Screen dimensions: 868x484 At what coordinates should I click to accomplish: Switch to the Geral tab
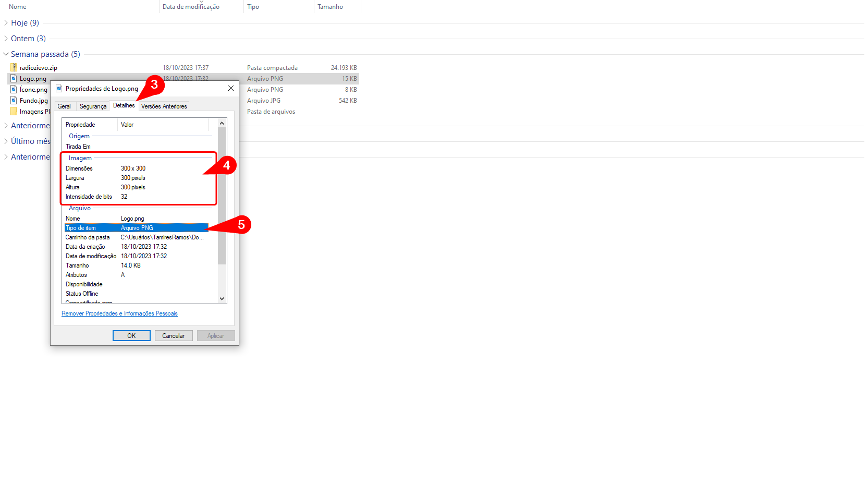pos(64,106)
